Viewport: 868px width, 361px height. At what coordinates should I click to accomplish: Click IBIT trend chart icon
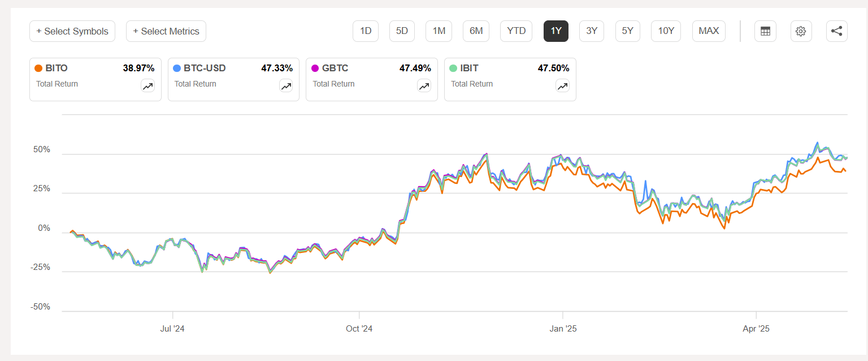(562, 86)
